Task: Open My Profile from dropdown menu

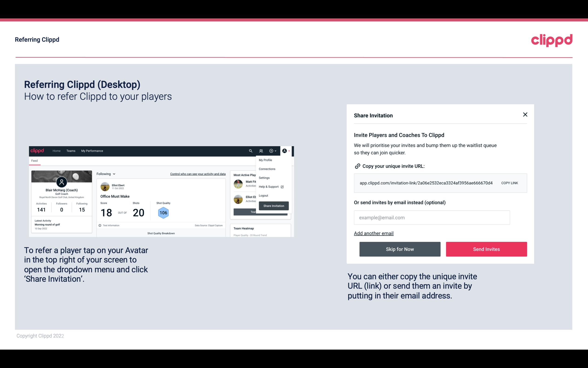Action: 266,160
